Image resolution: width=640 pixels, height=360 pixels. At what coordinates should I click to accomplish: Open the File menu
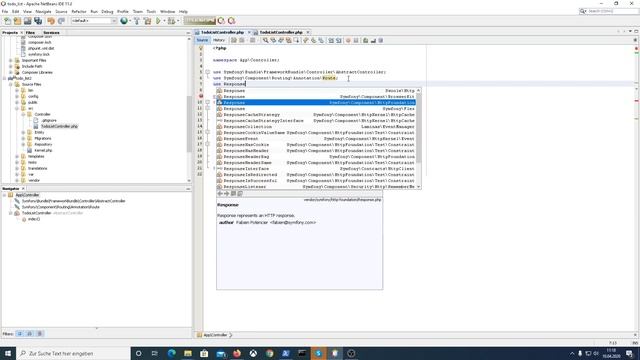[x=5, y=11]
